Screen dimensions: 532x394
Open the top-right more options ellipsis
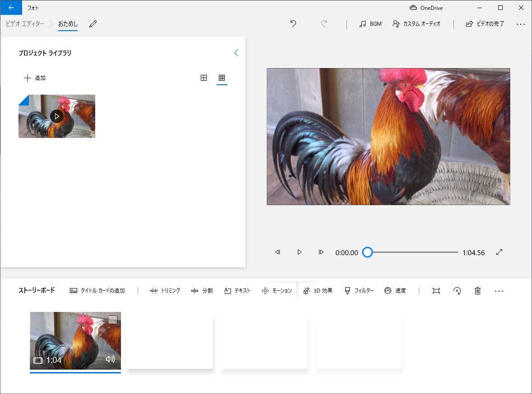point(520,24)
